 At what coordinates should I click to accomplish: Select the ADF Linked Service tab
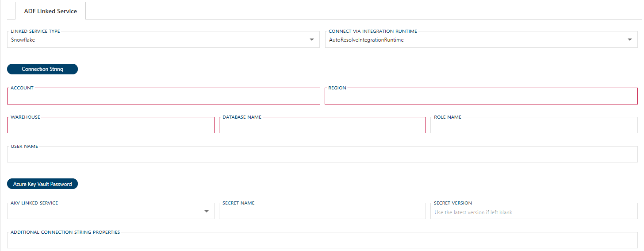click(x=50, y=11)
